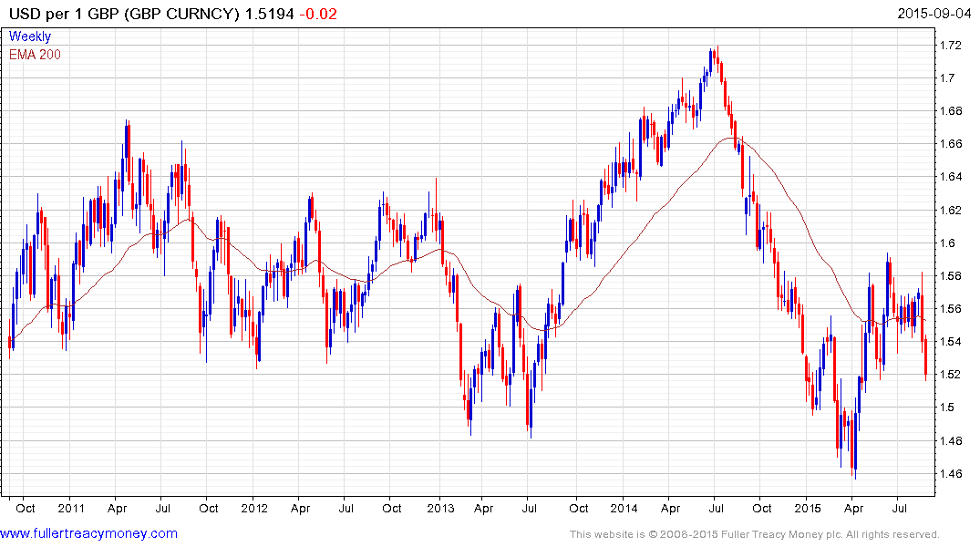Click the date '2015-09-04'
This screenshot has width=980, height=547.
pos(934,14)
